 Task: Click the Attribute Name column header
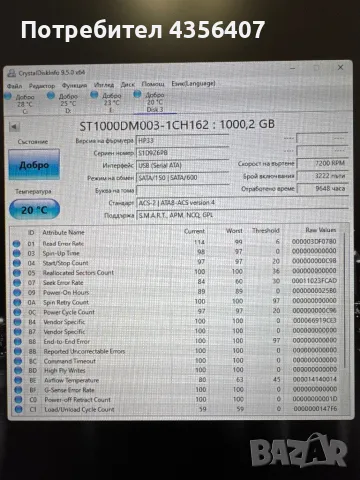coord(63,232)
